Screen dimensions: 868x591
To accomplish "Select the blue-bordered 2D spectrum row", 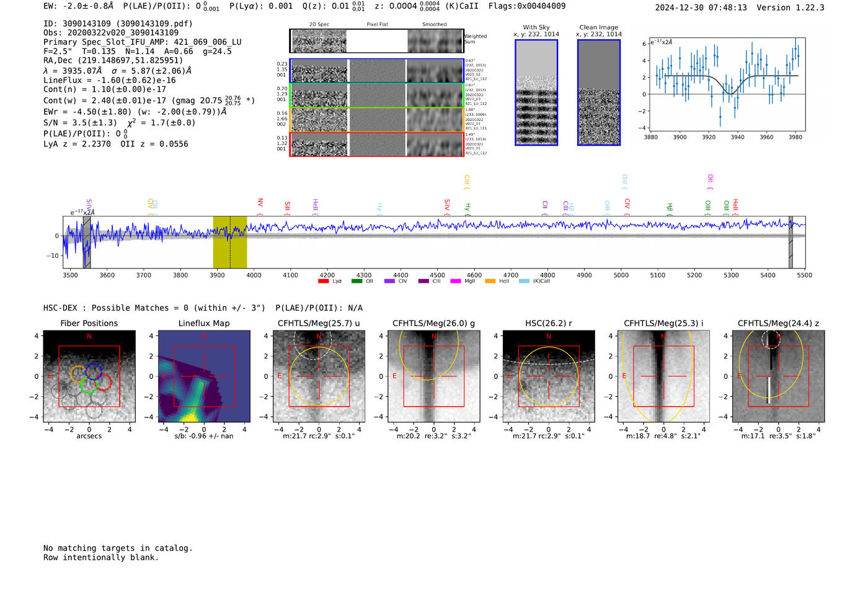I will pyautogui.click(x=376, y=71).
